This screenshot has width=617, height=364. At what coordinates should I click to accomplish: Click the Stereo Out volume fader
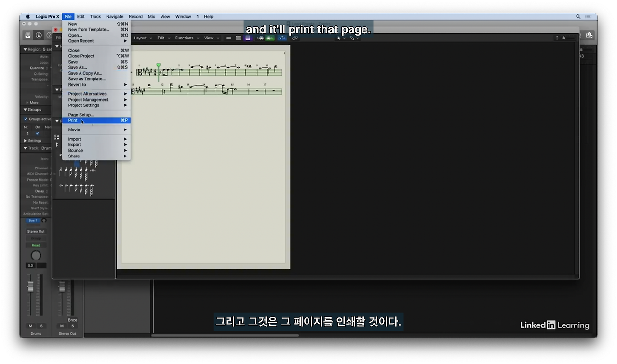point(62,287)
